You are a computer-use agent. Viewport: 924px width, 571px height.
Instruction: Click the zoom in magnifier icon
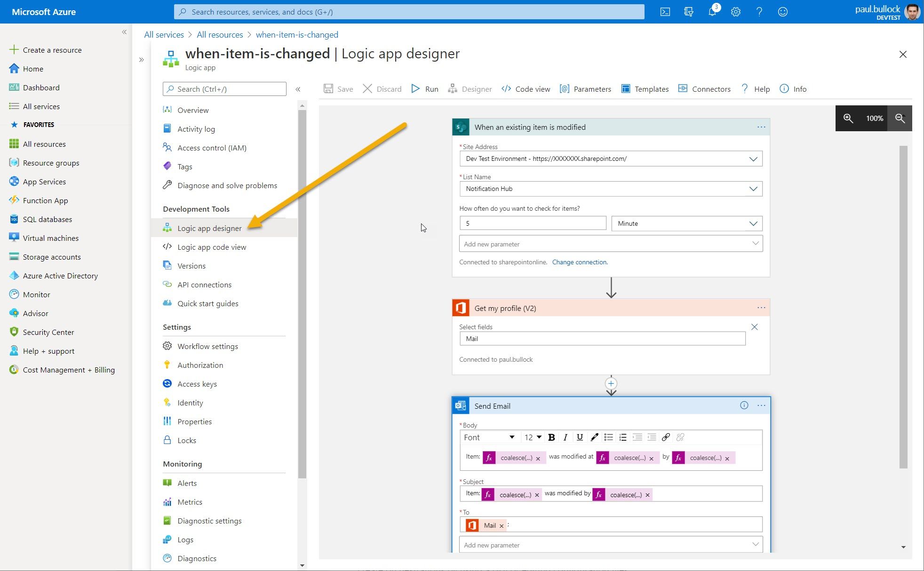point(848,118)
